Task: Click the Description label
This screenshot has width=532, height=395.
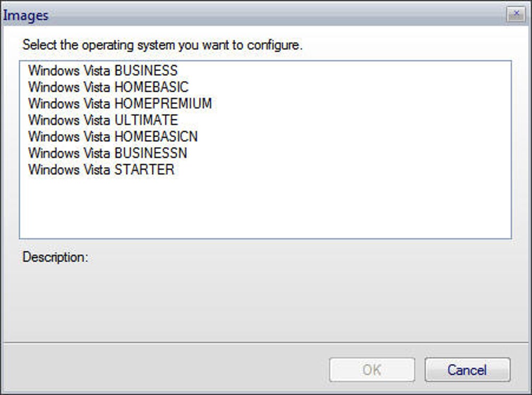Action: click(55, 257)
